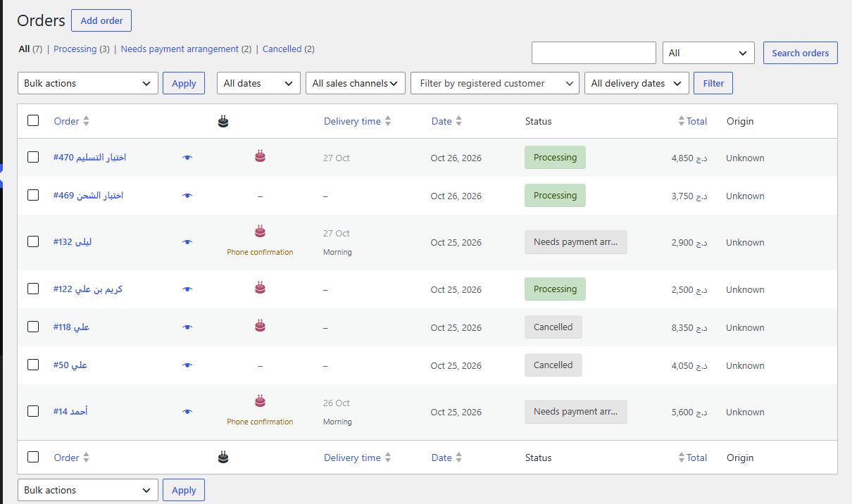Check the box for order #132
852x504 pixels.
click(33, 241)
